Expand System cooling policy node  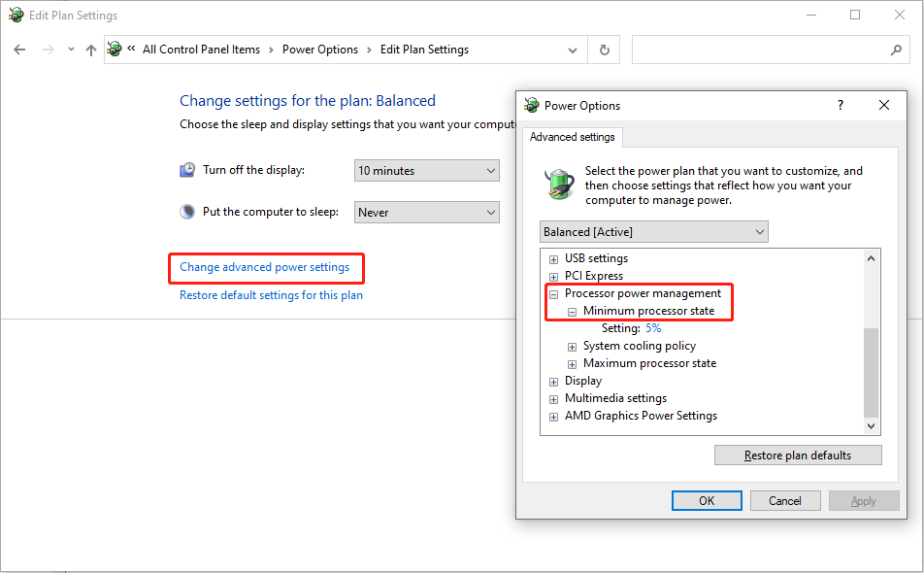(x=572, y=347)
